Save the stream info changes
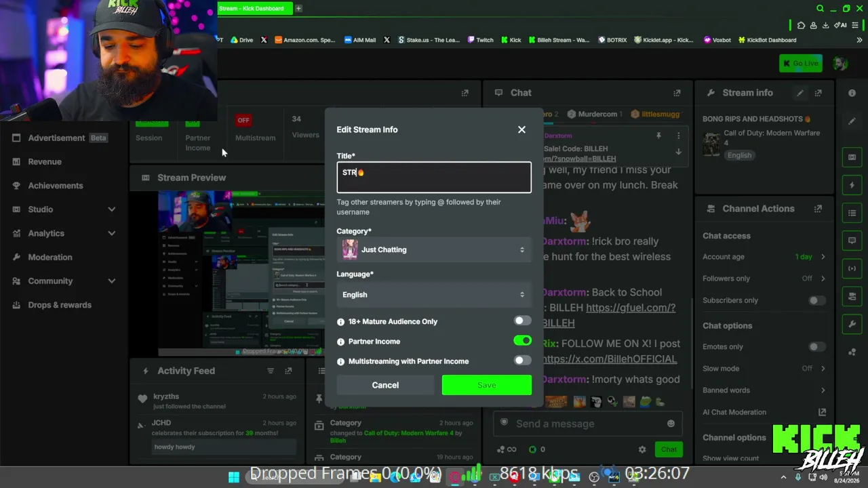The width and height of the screenshot is (868, 488). tap(487, 385)
